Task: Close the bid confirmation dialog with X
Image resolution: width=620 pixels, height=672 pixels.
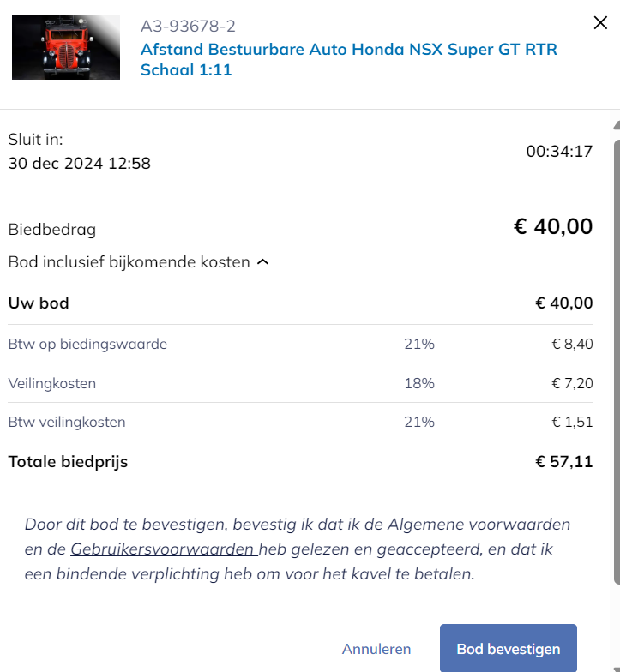Action: coord(600,22)
